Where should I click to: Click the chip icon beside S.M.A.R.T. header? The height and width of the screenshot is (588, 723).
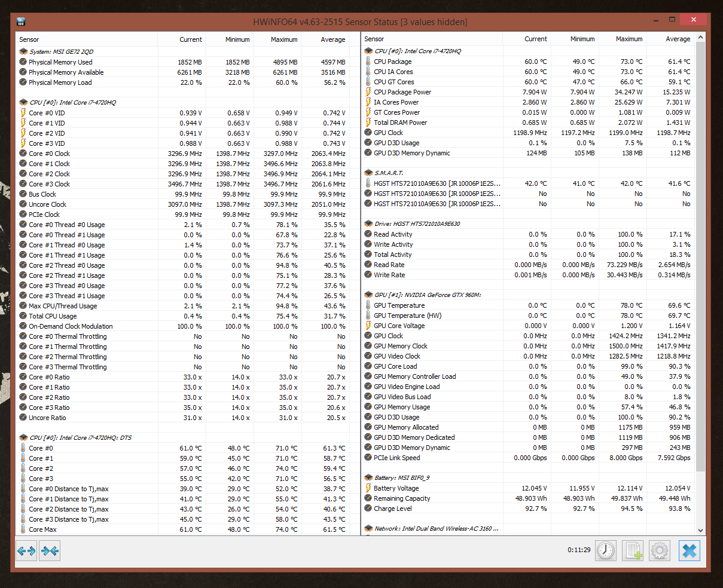pos(368,173)
